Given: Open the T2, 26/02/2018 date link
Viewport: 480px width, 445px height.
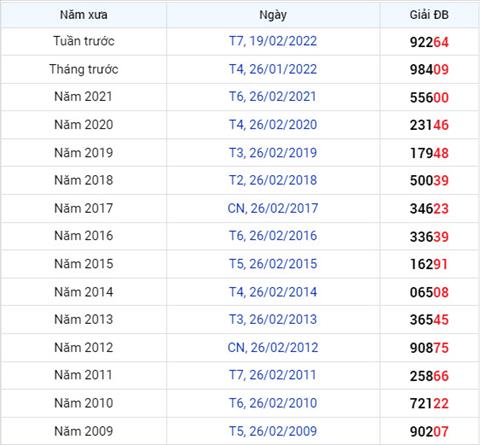Looking at the screenshot, I should pos(273,180).
